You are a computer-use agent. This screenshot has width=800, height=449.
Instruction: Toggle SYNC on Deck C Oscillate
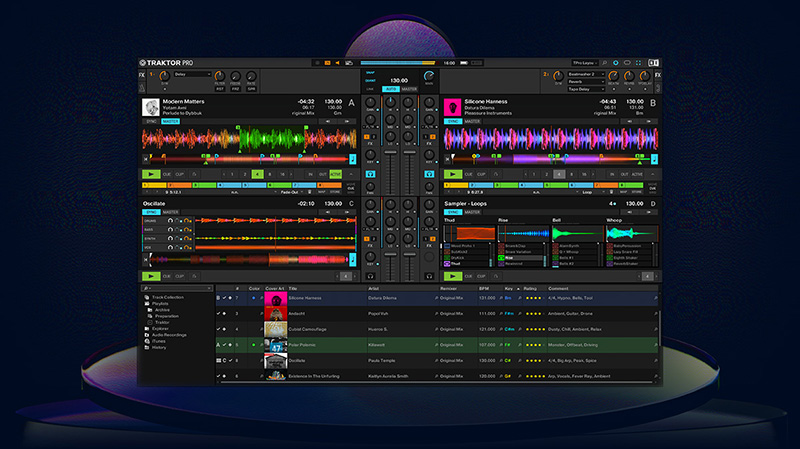pyautogui.click(x=152, y=212)
